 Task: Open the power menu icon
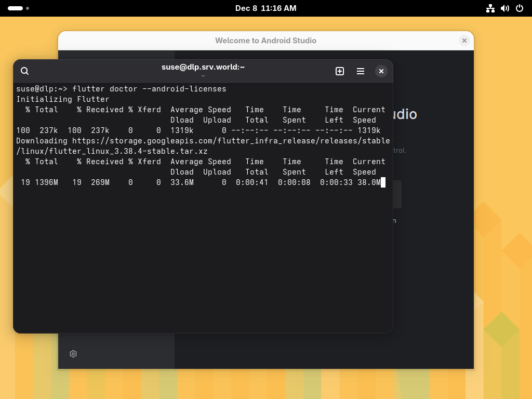(519, 8)
